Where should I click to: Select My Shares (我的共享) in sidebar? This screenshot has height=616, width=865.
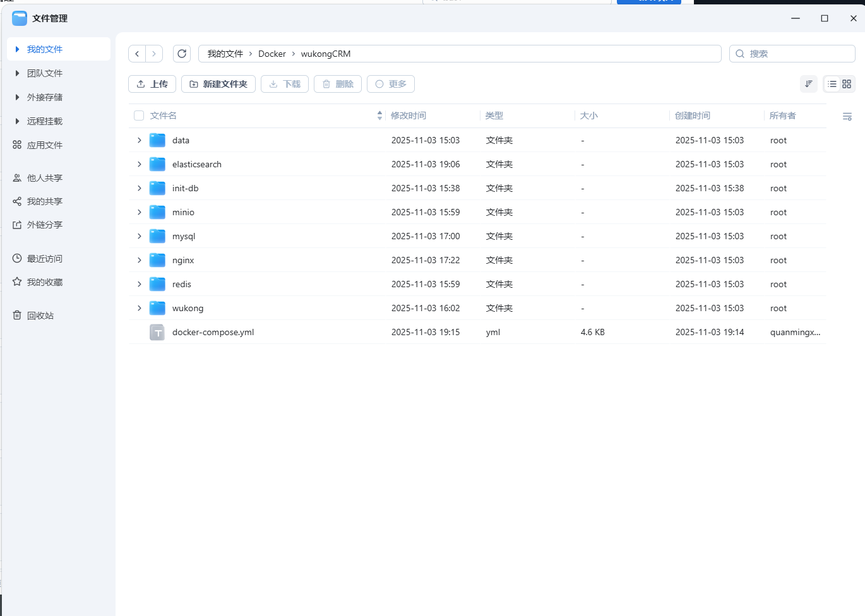tap(44, 201)
